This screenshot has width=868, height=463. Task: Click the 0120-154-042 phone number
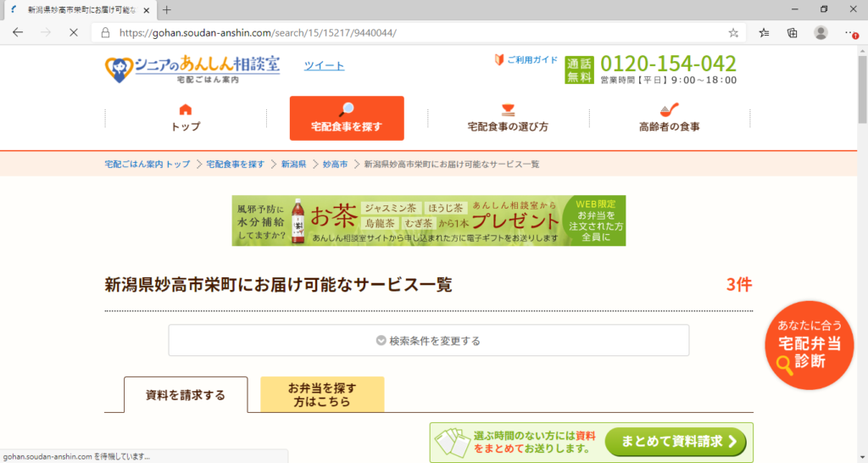(668, 64)
